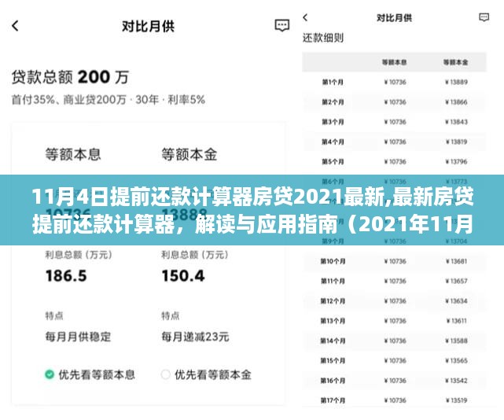Tap the 每月月供稳定 feature text

pos(78,336)
